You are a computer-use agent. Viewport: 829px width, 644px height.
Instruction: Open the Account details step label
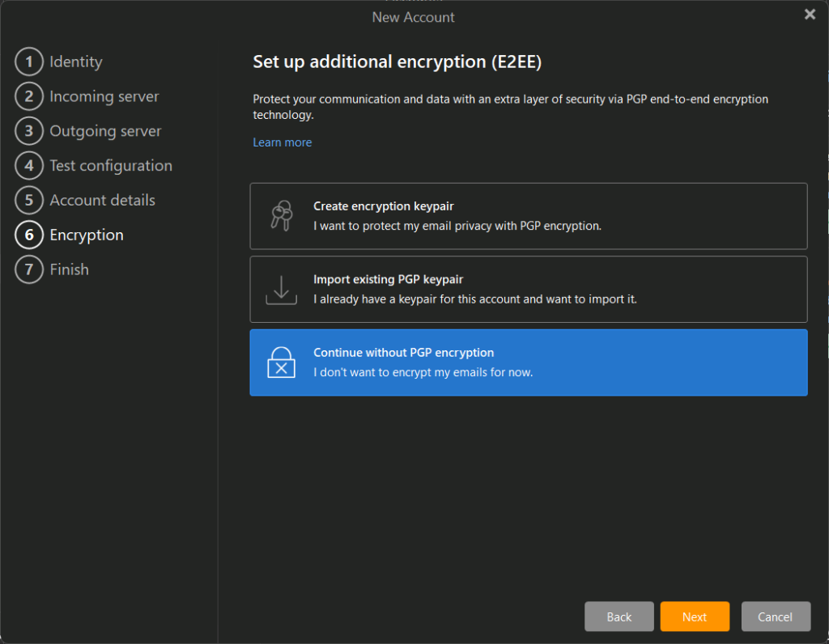[102, 200]
